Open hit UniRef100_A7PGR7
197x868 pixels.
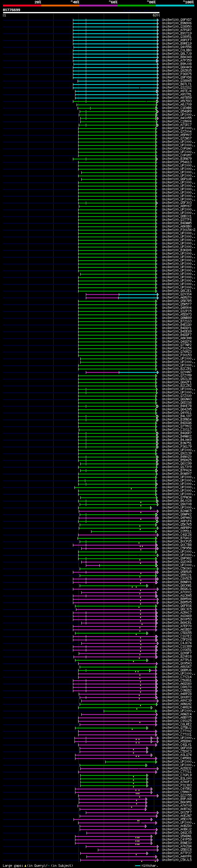(x=176, y=30)
